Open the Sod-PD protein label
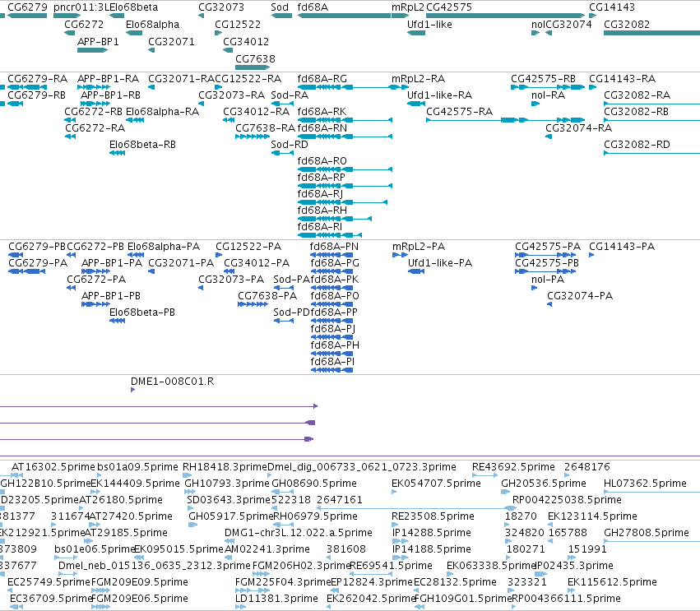This screenshot has height=611, width=700. point(291,312)
